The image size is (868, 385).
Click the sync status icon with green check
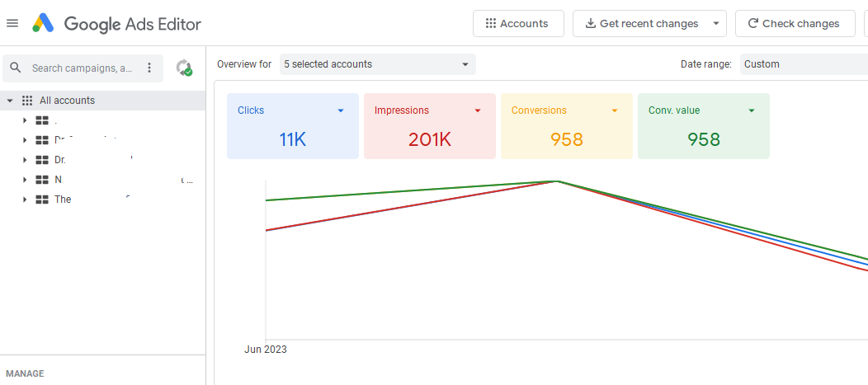pyautogui.click(x=184, y=68)
